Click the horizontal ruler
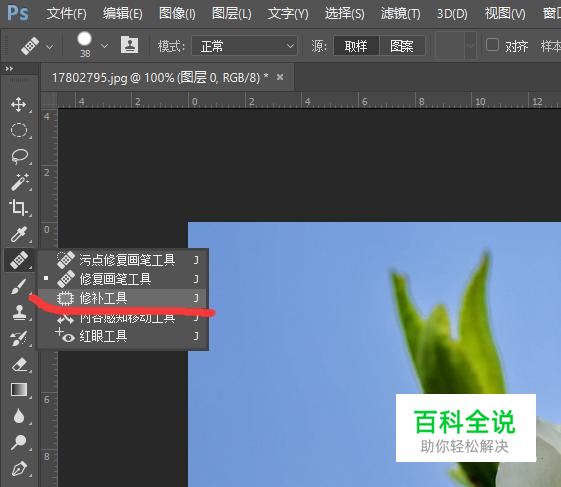 click(309, 101)
